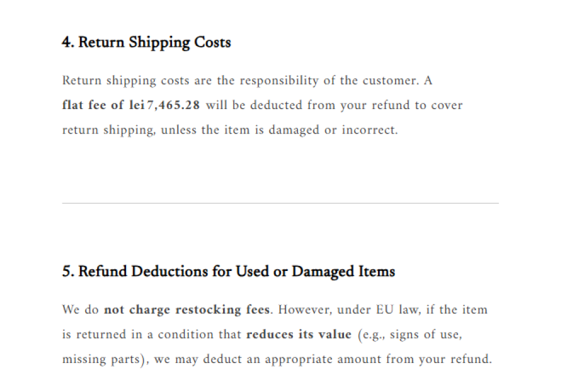Click the bold "not charge restocking fees" phrase
Screen dimensions: 567x392
point(187,309)
